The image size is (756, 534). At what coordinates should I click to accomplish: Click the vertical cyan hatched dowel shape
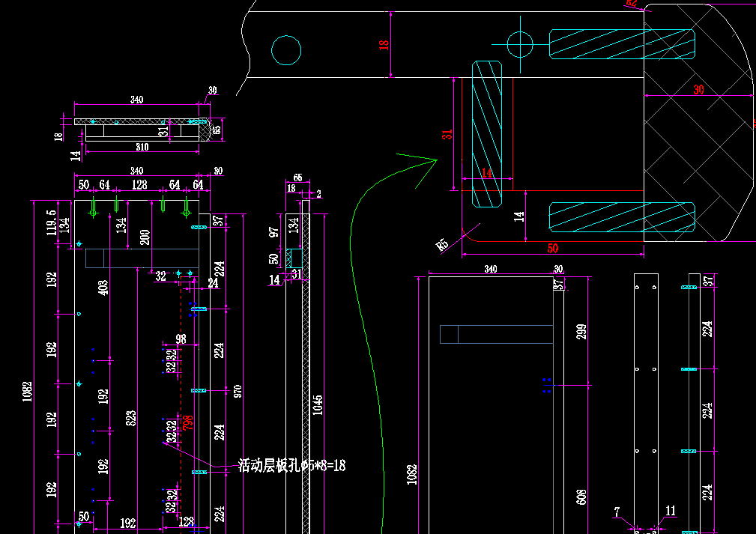click(x=486, y=134)
